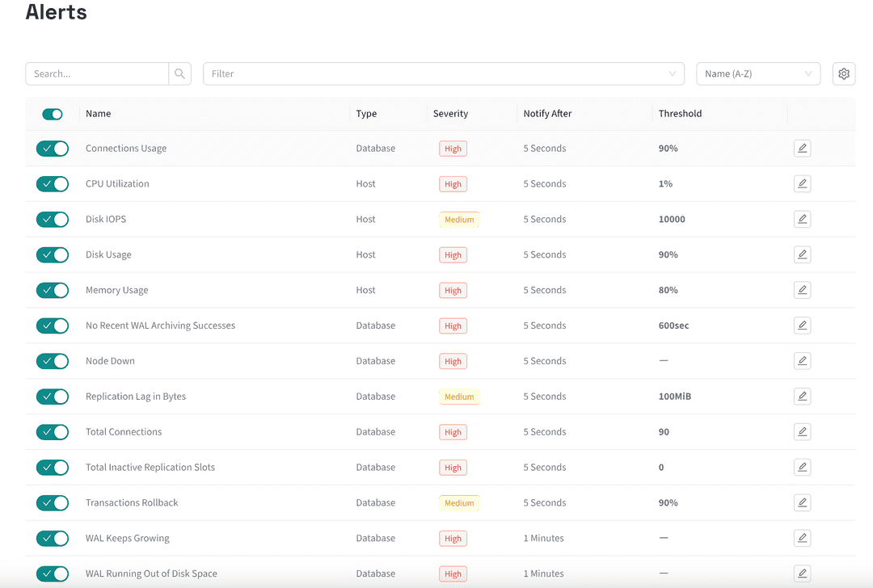Click the pencil icon for Disk IOPS
The width and height of the screenshot is (873, 588).
(802, 219)
